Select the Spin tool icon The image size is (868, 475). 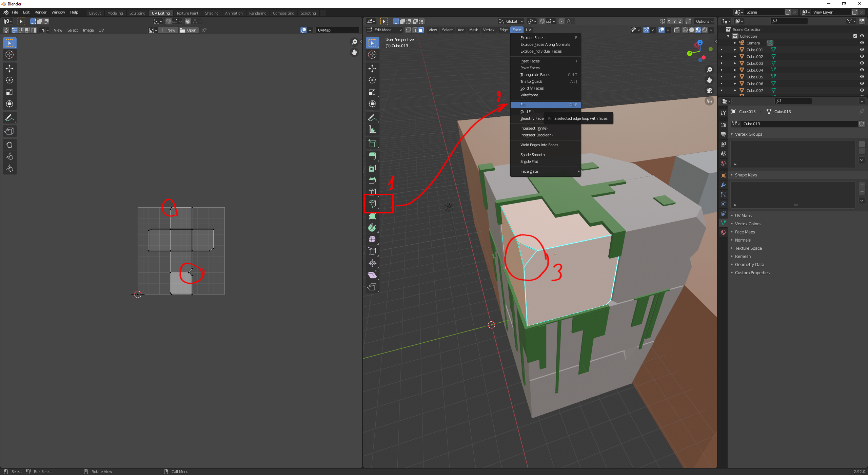[372, 228]
